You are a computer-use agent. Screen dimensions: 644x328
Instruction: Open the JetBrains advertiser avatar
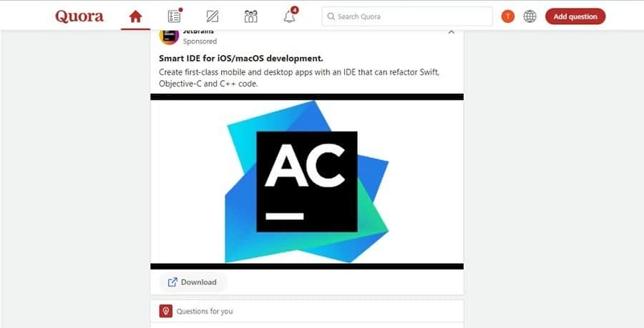pos(169,36)
